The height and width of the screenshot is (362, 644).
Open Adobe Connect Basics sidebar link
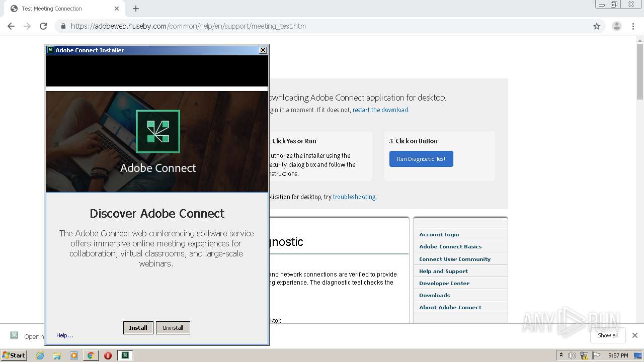coord(450,246)
